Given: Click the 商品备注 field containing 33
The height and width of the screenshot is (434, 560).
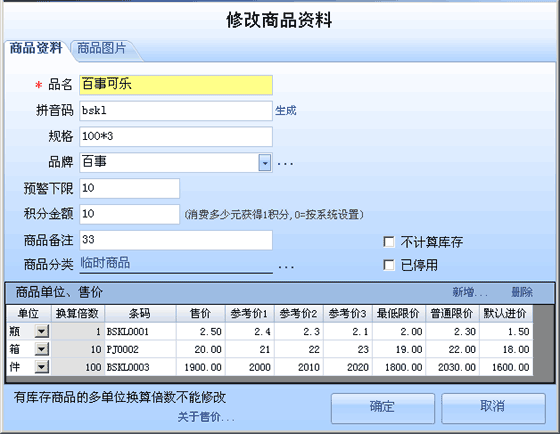Looking at the screenshot, I should coord(176,240).
